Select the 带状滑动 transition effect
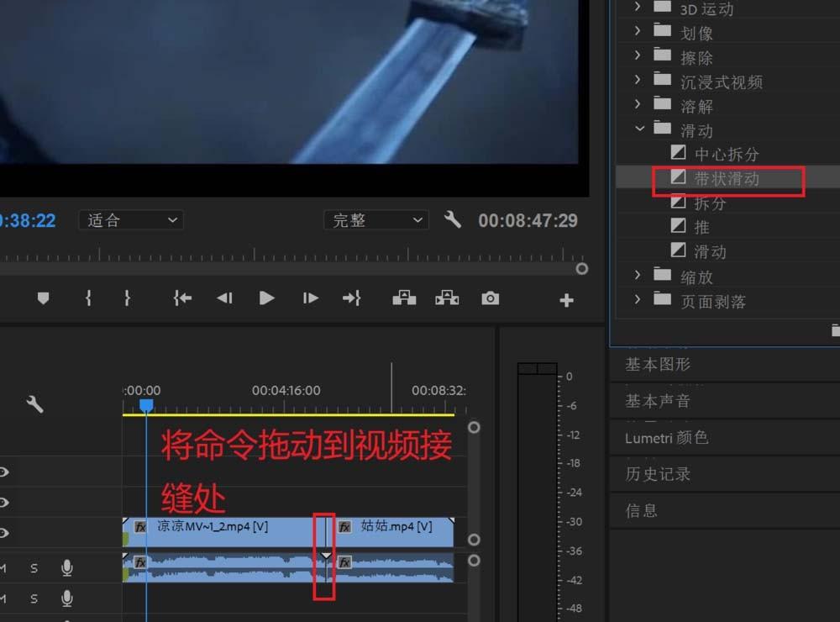The image size is (840, 622). (724, 178)
